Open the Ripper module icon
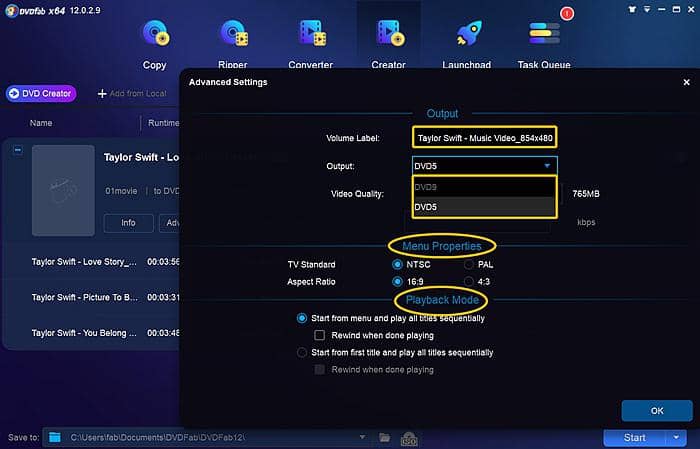Screen dimensions: 700x449 click(x=233, y=36)
